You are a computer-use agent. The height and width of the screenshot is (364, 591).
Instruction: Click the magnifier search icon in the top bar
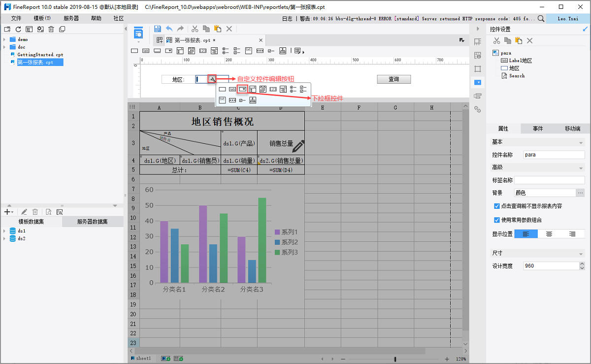[x=541, y=19]
